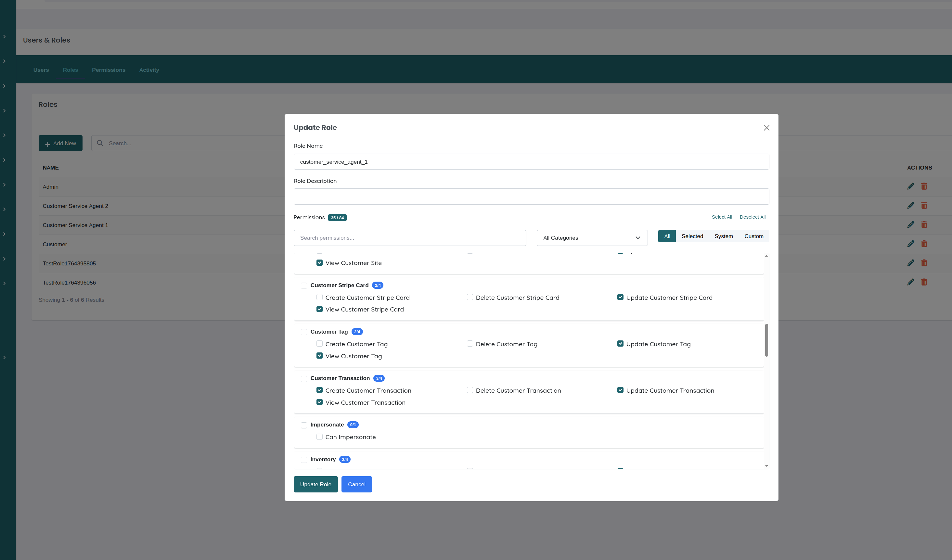
Task: Open the All Categories dropdown
Action: pyautogui.click(x=592, y=238)
